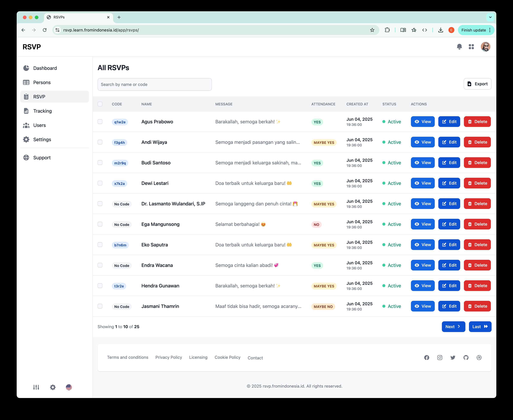Click the sliders icon at sidebar bottom
513x420 pixels.
(36, 387)
